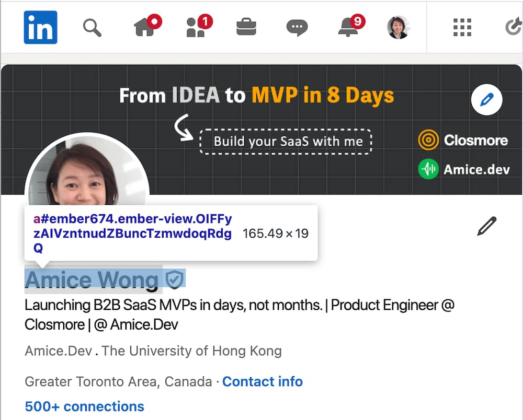Edit the banner background image

pyautogui.click(x=486, y=99)
